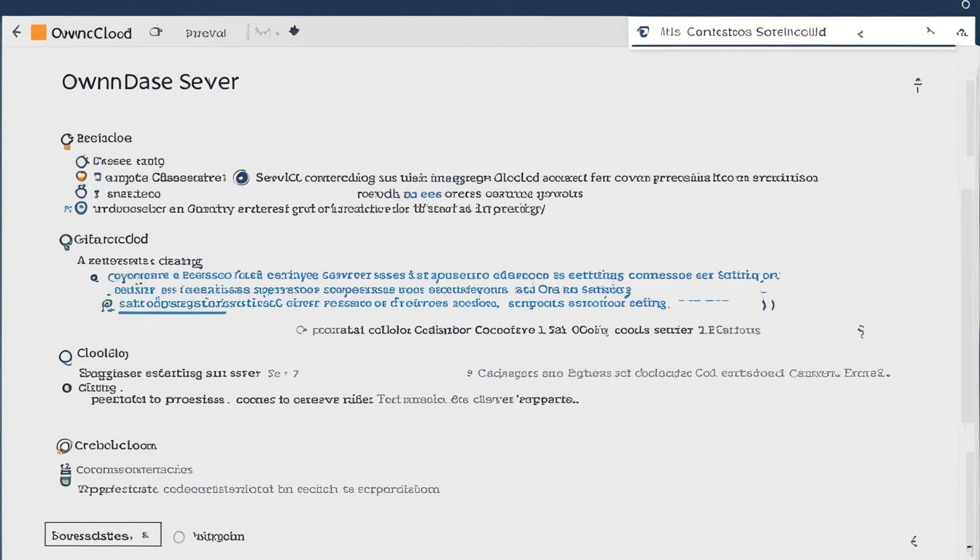Viewport: 980px width, 560px height.
Task: Click the OwncClood label in the header
Action: 91,32
